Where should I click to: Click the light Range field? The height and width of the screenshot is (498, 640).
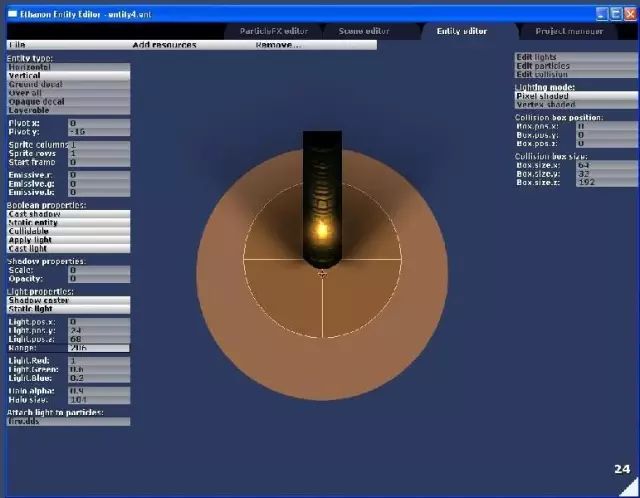(x=99, y=348)
